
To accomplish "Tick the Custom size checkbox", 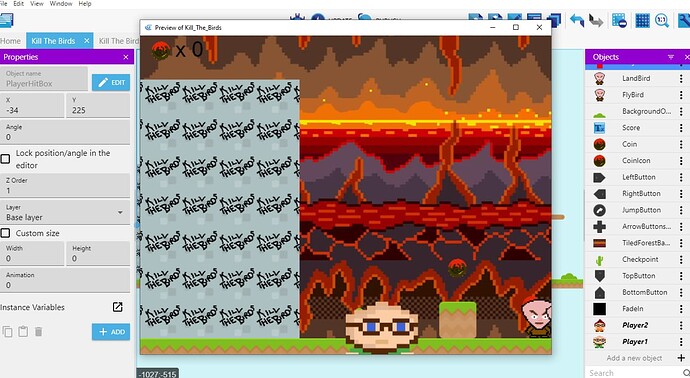I will pyautogui.click(x=5, y=233).
